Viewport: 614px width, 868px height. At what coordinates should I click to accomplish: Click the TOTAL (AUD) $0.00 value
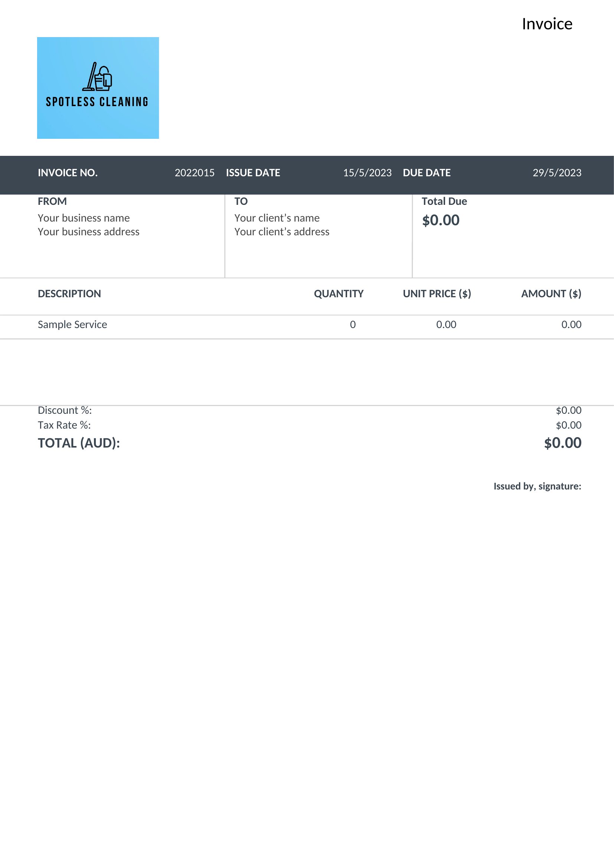pyautogui.click(x=562, y=443)
